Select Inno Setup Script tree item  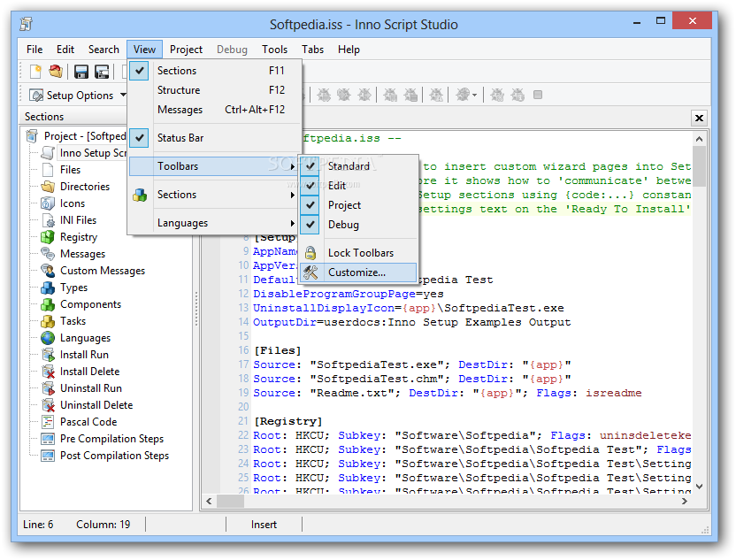pos(93,153)
